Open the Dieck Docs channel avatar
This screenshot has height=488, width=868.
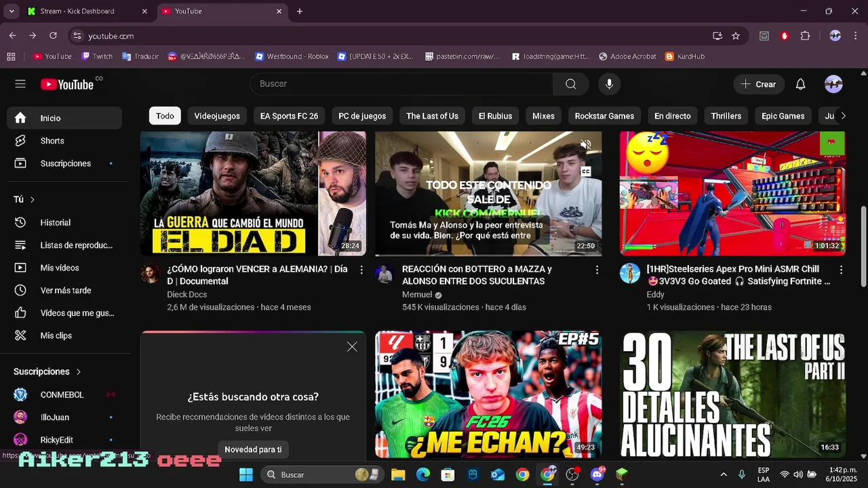click(151, 274)
